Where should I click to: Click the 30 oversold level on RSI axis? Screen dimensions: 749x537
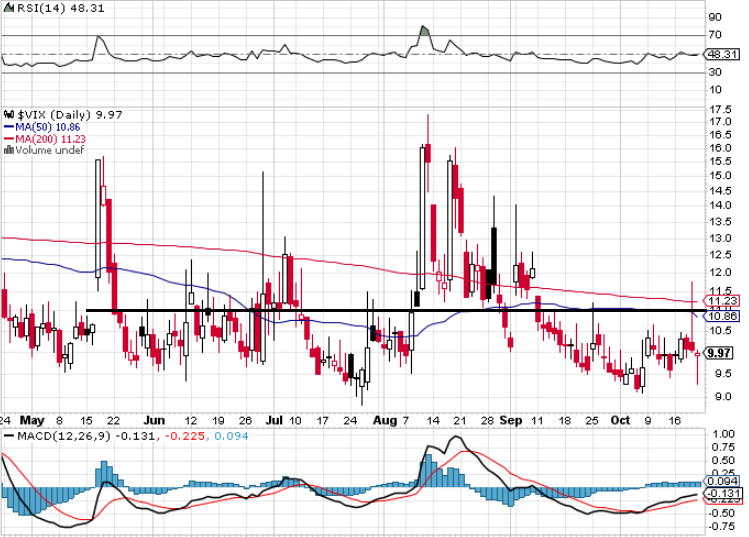point(715,72)
